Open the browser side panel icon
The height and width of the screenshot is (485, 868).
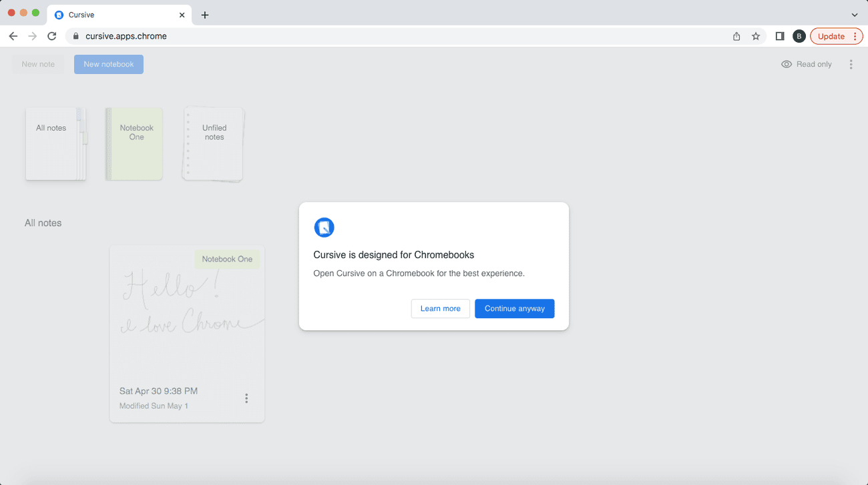point(779,36)
